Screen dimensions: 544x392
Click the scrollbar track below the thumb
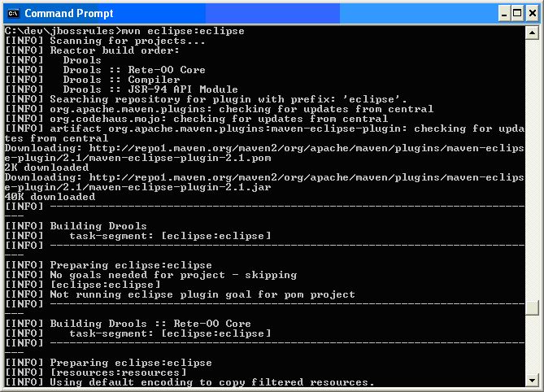(x=533, y=346)
